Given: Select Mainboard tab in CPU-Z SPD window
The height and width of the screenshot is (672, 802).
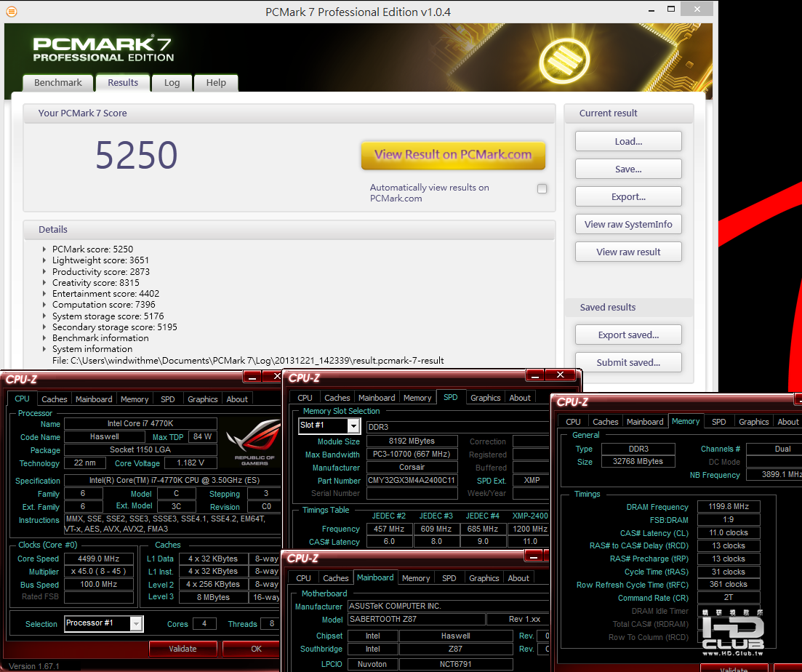Looking at the screenshot, I should pyautogui.click(x=377, y=398).
